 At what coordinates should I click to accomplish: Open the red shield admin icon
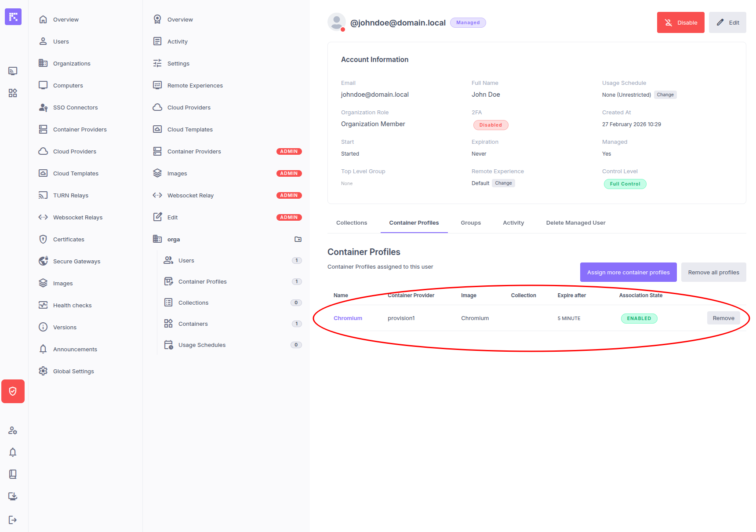(13, 391)
